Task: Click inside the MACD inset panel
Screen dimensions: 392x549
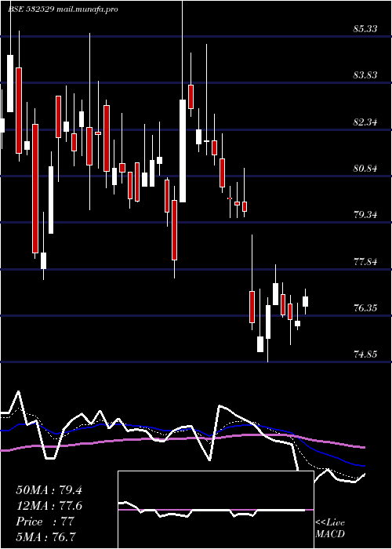Action: tap(216, 510)
